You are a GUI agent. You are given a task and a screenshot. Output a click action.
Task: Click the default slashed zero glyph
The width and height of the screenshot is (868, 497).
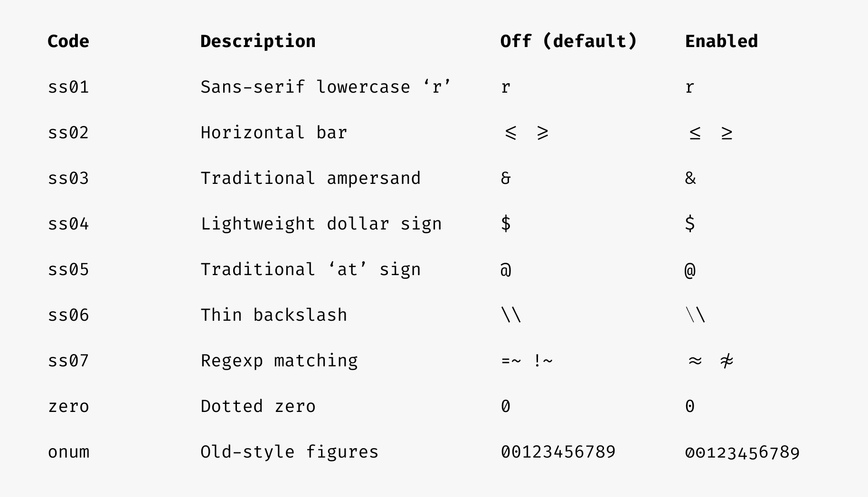(x=506, y=406)
